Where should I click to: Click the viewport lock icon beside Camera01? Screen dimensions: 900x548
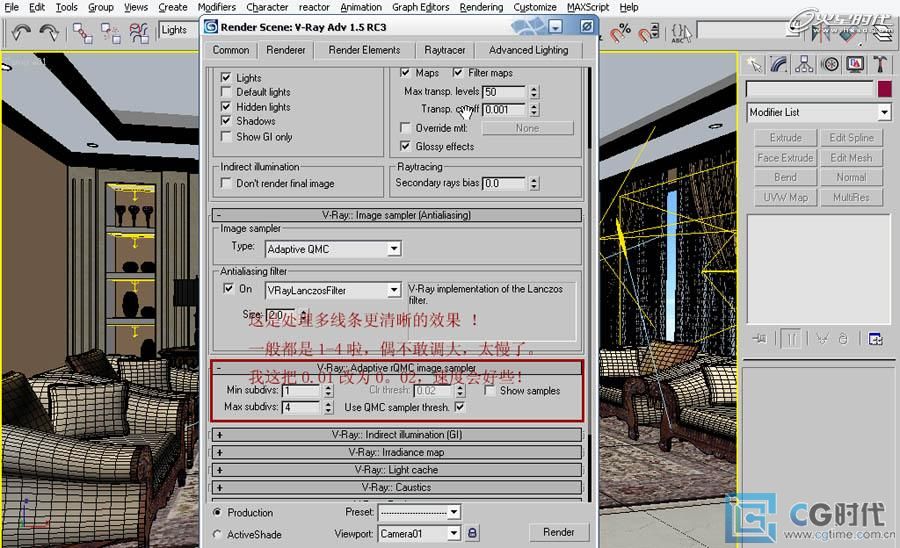pyautogui.click(x=472, y=533)
